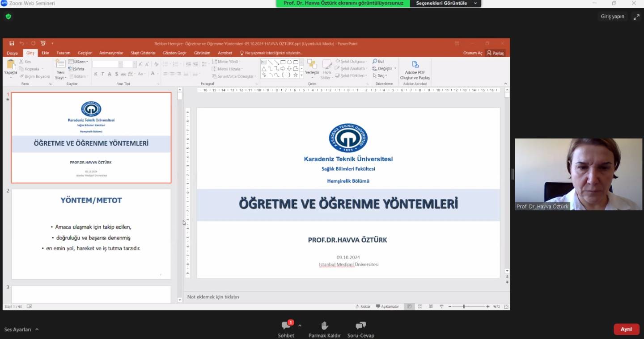Open the Seç selection dropdown

click(380, 76)
